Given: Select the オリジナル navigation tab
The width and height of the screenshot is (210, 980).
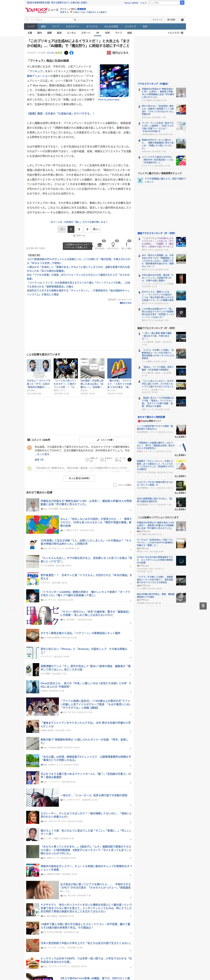Looking at the screenshot, I should coord(92,27).
